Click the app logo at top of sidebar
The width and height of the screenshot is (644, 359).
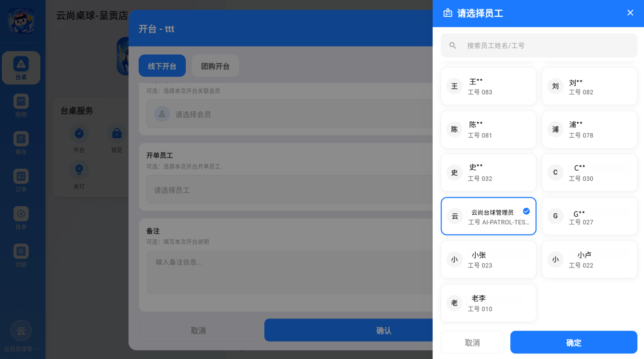pyautogui.click(x=21, y=21)
